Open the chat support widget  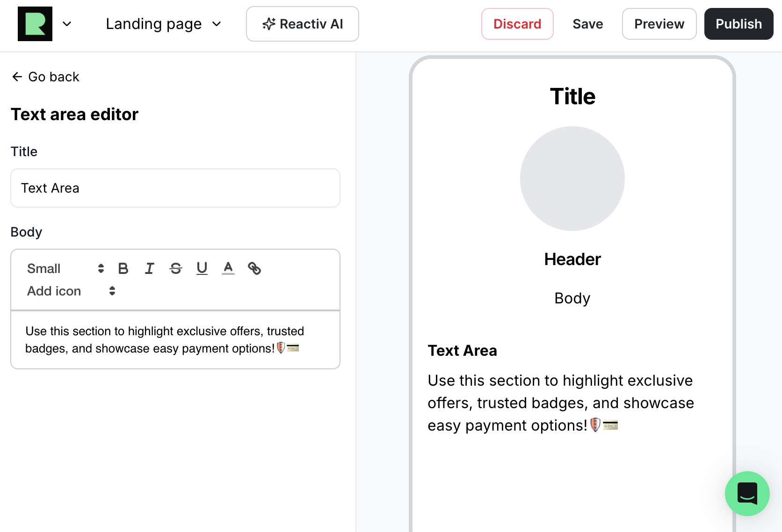[747, 493]
